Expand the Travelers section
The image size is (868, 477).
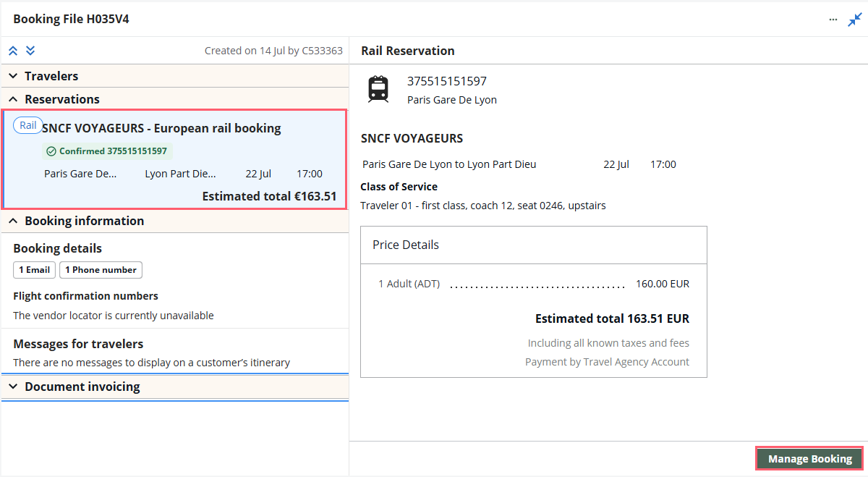point(175,76)
